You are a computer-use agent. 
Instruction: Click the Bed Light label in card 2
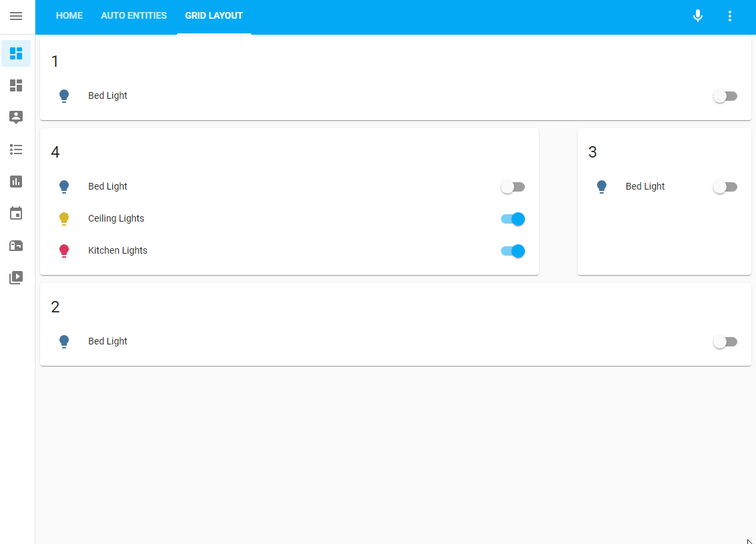108,341
